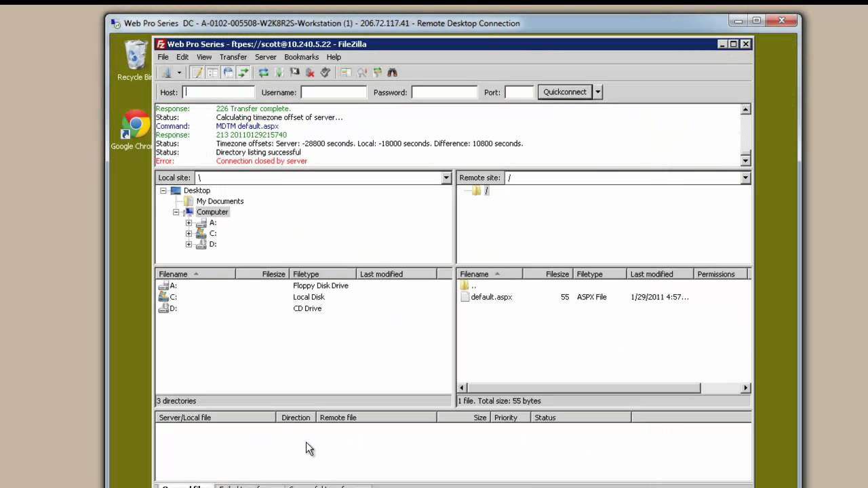Viewport: 868px width, 488px height.
Task: Open the Quickconnect history dropdown arrow
Action: coord(597,92)
